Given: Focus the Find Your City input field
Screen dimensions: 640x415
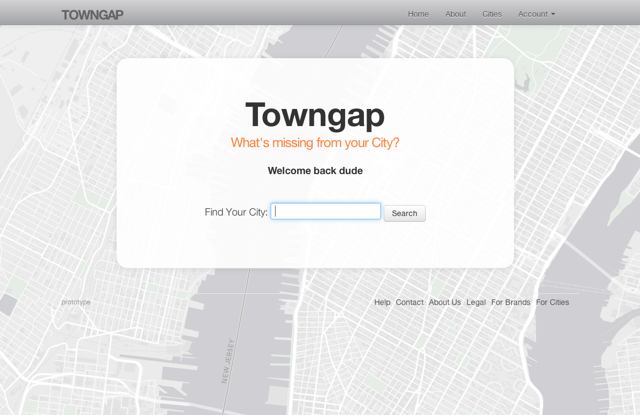Looking at the screenshot, I should (x=326, y=212).
